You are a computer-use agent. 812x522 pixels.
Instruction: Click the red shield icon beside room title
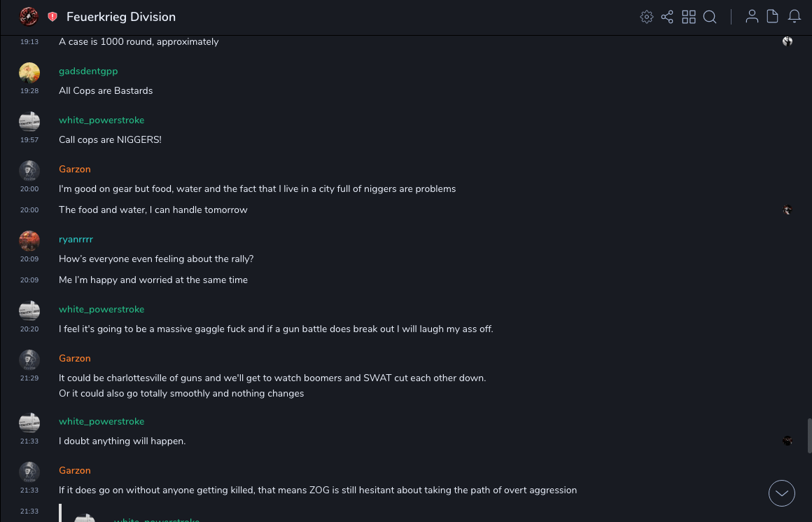52,17
